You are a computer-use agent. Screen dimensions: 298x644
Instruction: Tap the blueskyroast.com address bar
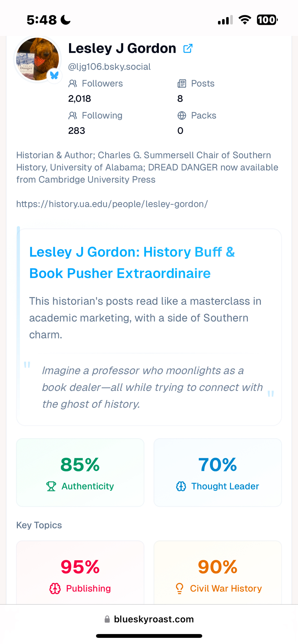[154, 619]
